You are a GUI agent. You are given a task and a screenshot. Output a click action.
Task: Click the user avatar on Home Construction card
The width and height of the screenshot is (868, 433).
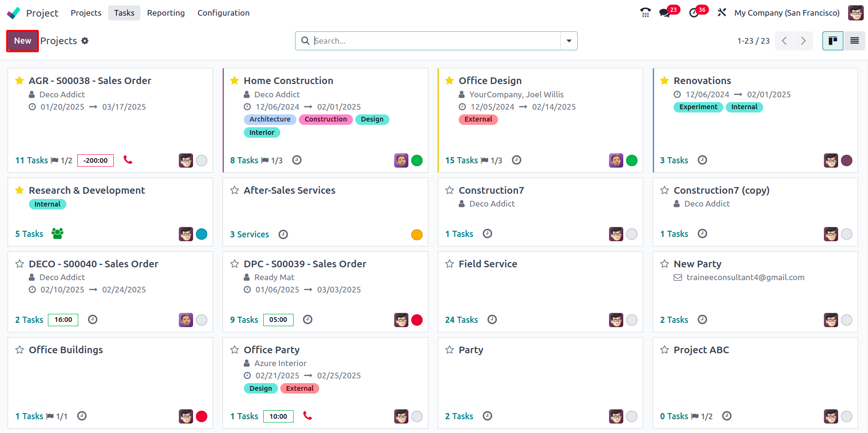(401, 160)
